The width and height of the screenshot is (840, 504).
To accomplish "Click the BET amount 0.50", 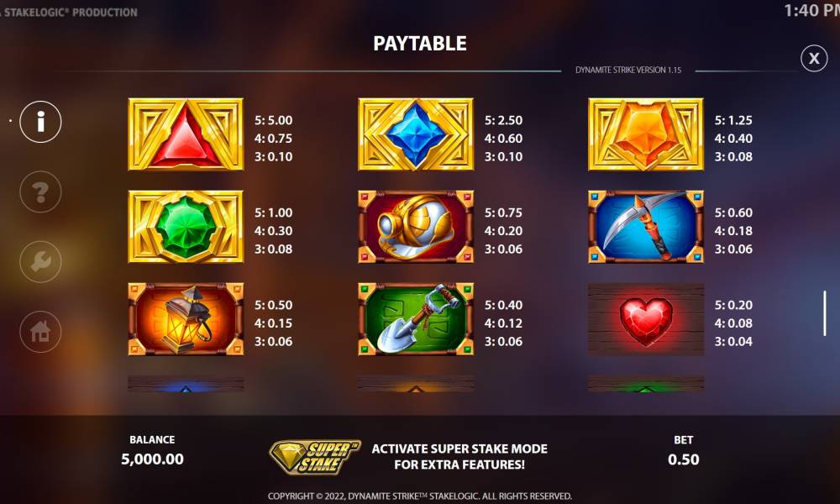I will tap(684, 459).
